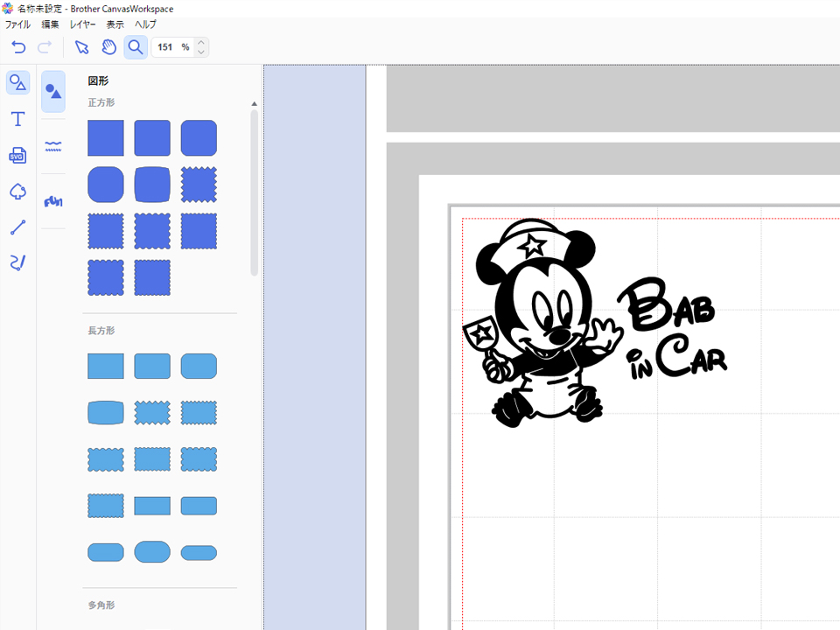Insert the last square in third row
Viewport: 840px width, 630px height.
click(x=199, y=231)
